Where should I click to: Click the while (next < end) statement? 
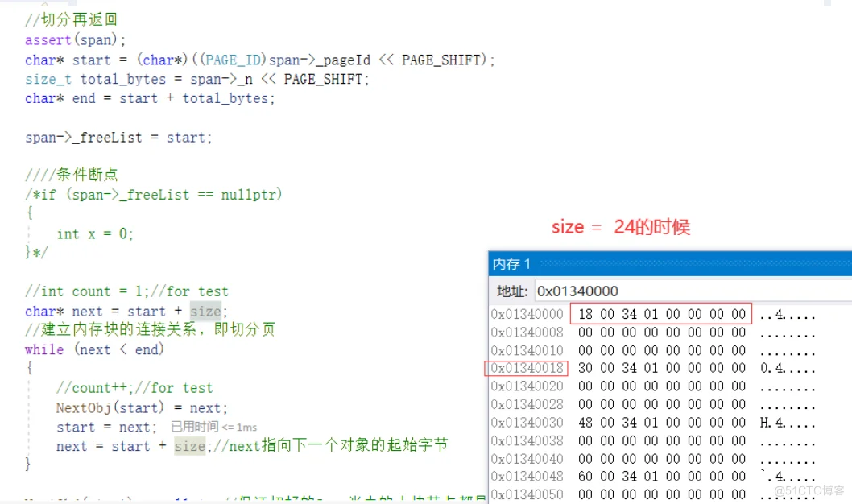point(94,349)
